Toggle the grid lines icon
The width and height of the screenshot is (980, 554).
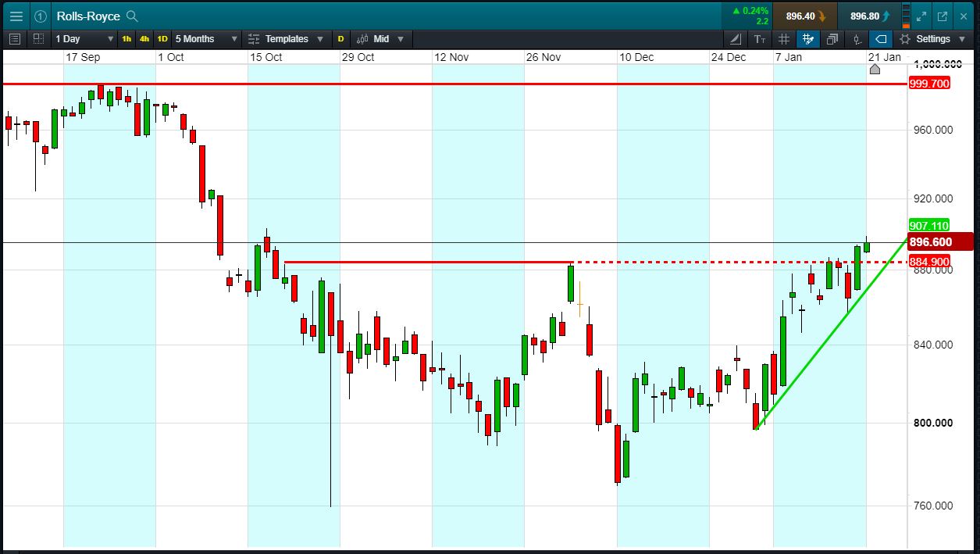click(784, 39)
